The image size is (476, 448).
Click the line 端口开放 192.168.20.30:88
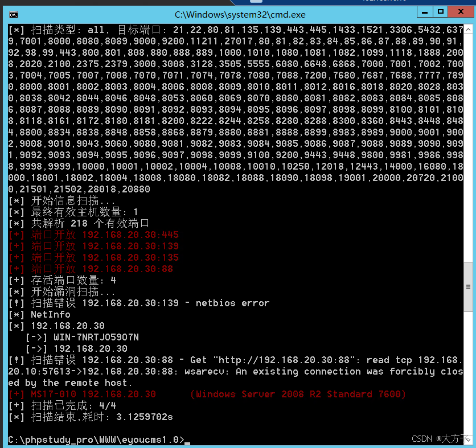(x=91, y=269)
